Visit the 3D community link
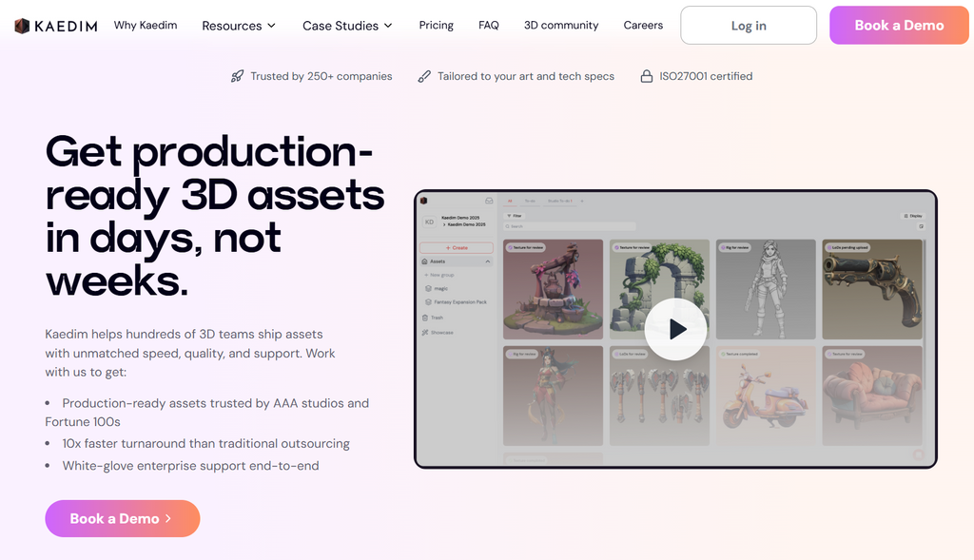 [x=561, y=26]
